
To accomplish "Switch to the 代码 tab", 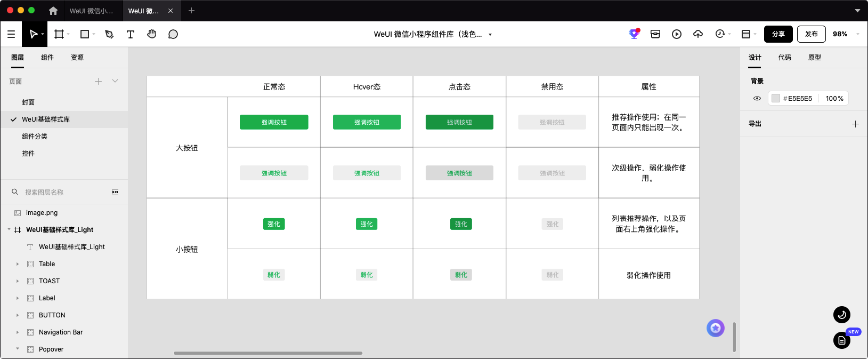I will [785, 58].
